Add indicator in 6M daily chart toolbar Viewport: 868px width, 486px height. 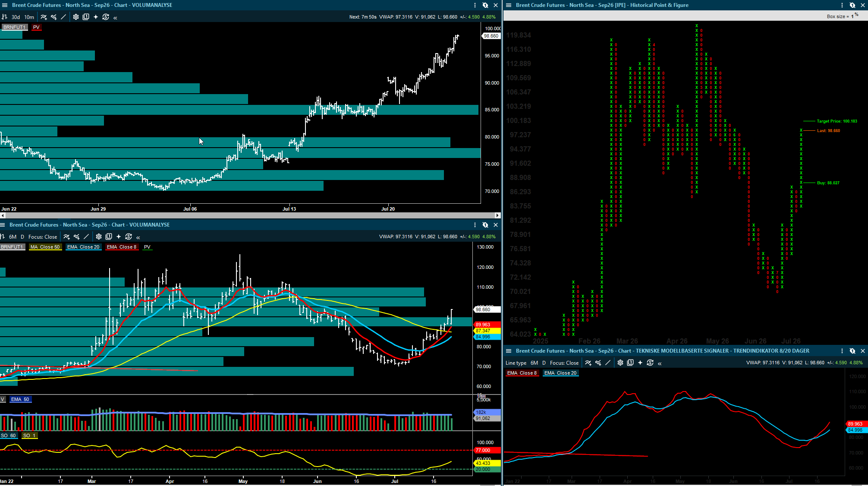pos(66,237)
